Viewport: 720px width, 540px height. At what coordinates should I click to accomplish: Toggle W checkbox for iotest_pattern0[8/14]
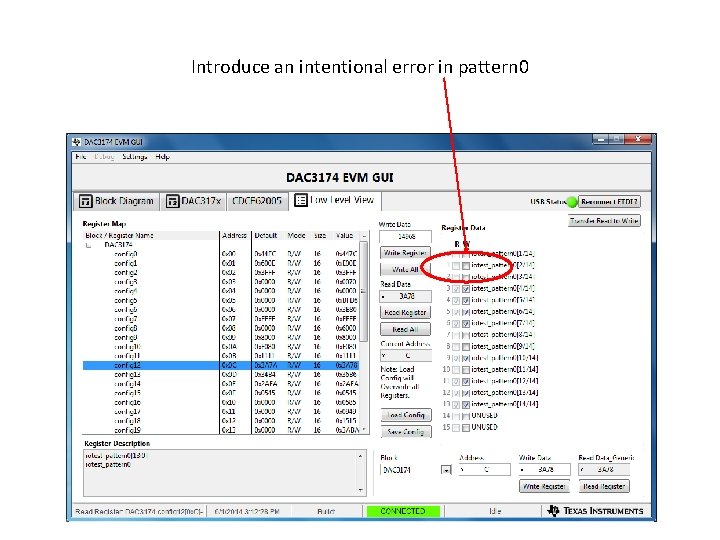(466, 335)
